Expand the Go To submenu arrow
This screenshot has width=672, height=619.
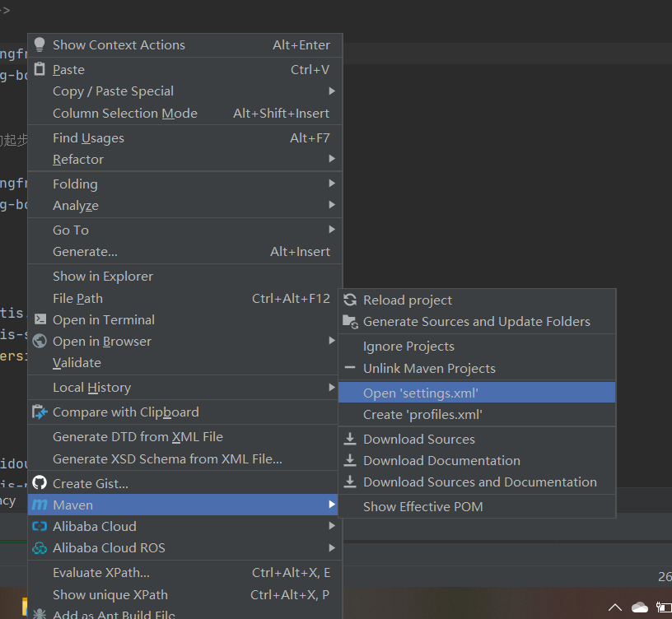332,230
